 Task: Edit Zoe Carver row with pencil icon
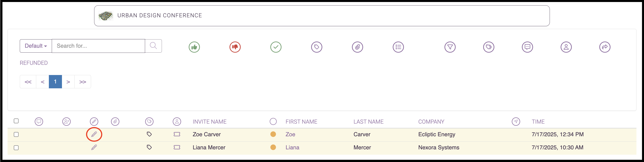(94, 134)
